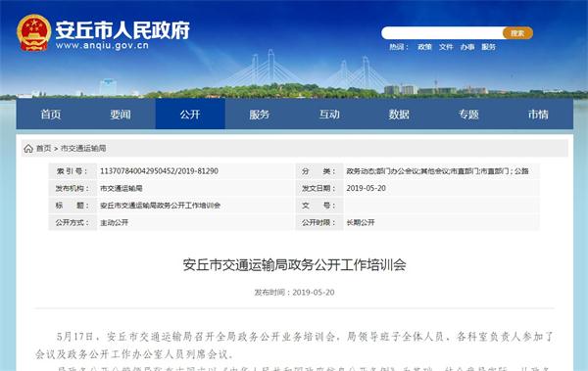The width and height of the screenshot is (588, 371).
Task: Click the 文号 label cell
Action: click(319, 206)
